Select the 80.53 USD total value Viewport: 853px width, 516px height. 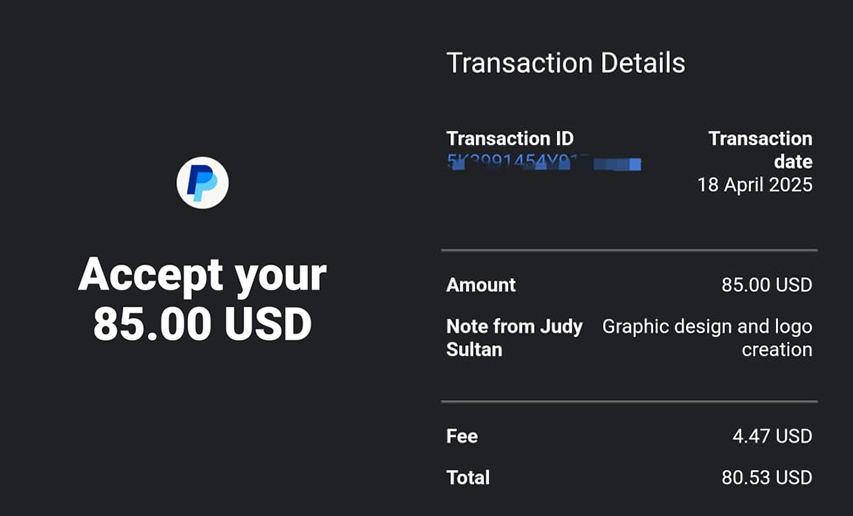(x=767, y=477)
